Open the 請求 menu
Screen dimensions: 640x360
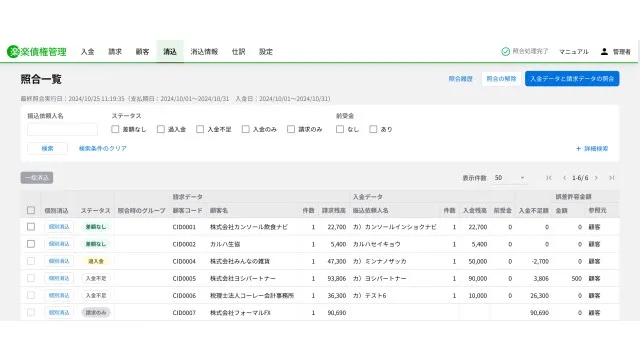[x=115, y=51]
